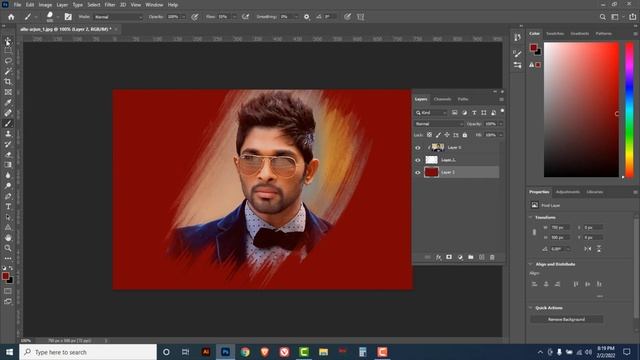Screen dimensions: 640x360
Task: Toggle lock image pixels brush icon
Action: [438, 135]
